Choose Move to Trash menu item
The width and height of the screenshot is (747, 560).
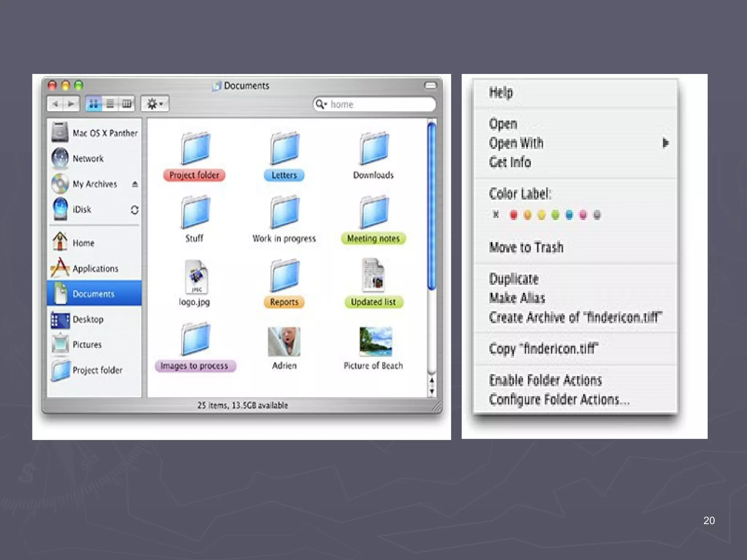(526, 248)
